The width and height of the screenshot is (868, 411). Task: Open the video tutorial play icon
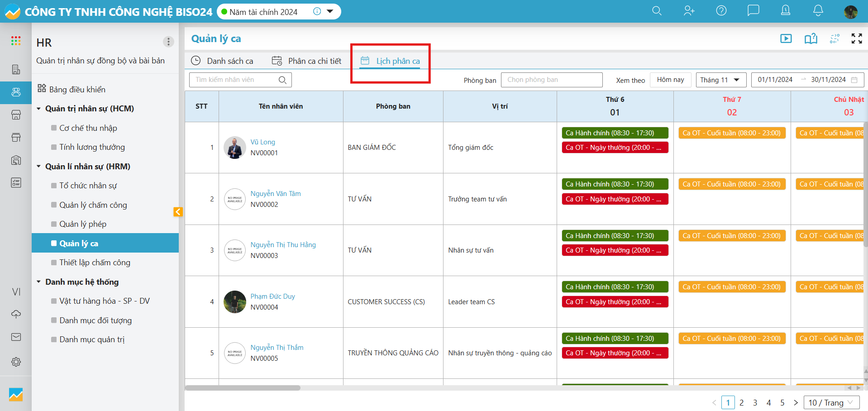coord(786,39)
